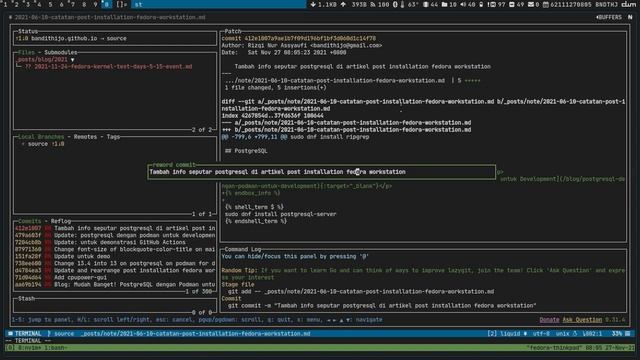Open the Donate link

[x=549, y=320]
